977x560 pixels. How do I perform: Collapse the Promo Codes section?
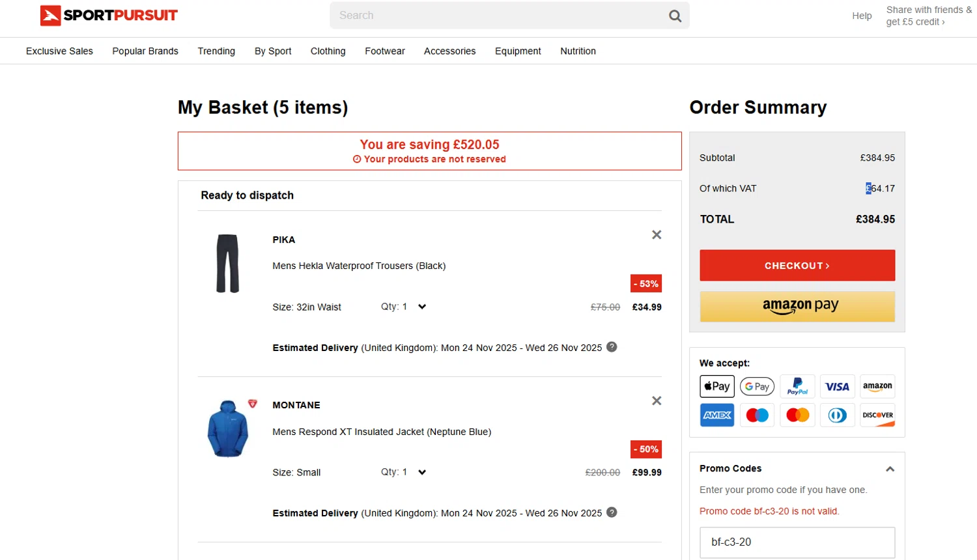pos(890,469)
